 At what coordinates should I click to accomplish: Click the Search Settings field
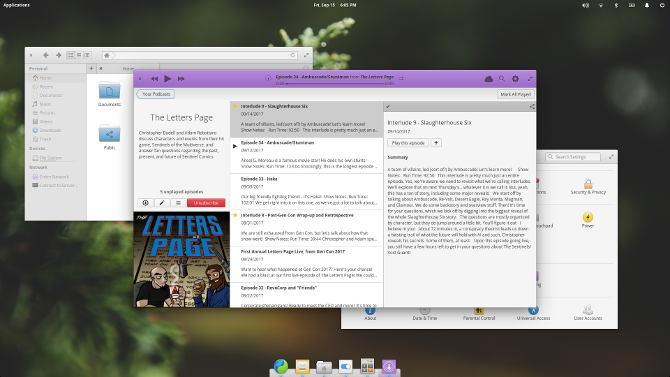coord(573,157)
